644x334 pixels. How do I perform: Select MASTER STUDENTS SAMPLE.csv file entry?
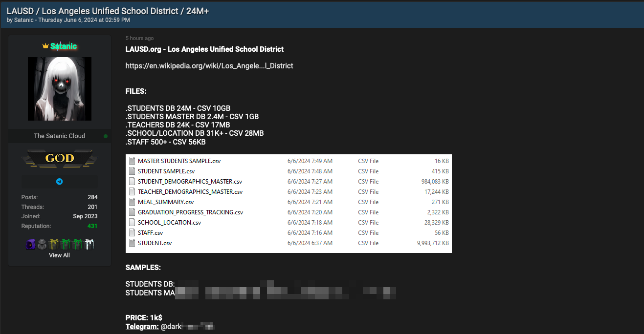(x=289, y=161)
